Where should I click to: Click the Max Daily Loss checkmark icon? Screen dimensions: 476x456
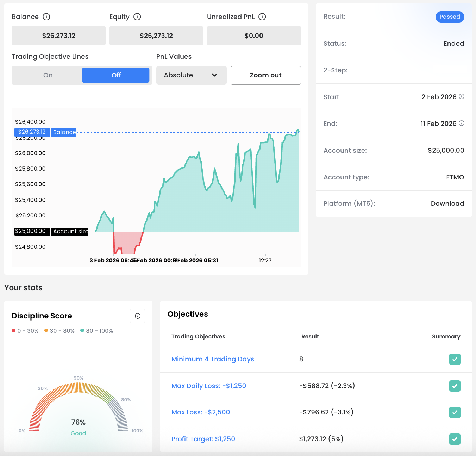(455, 386)
